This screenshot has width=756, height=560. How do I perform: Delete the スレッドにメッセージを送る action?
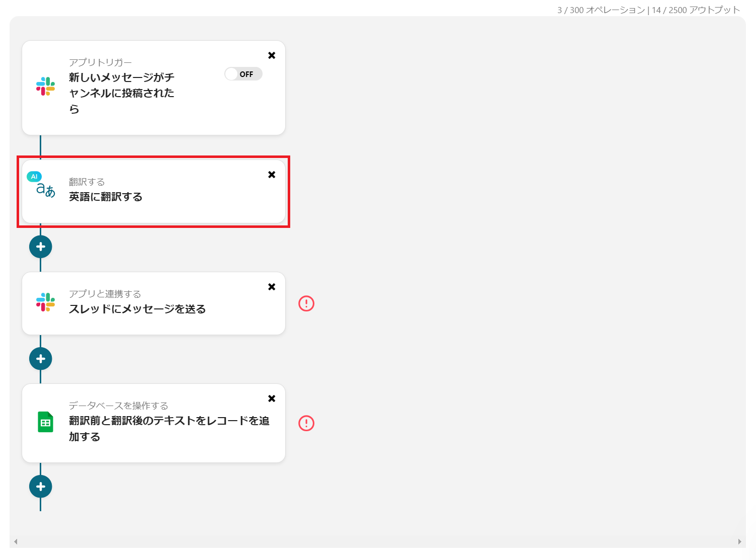272,286
